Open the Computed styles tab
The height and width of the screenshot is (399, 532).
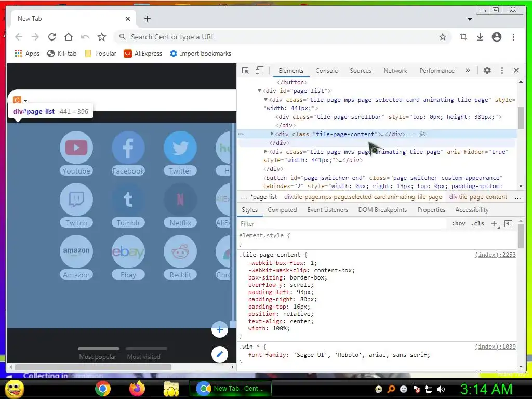tap(282, 210)
